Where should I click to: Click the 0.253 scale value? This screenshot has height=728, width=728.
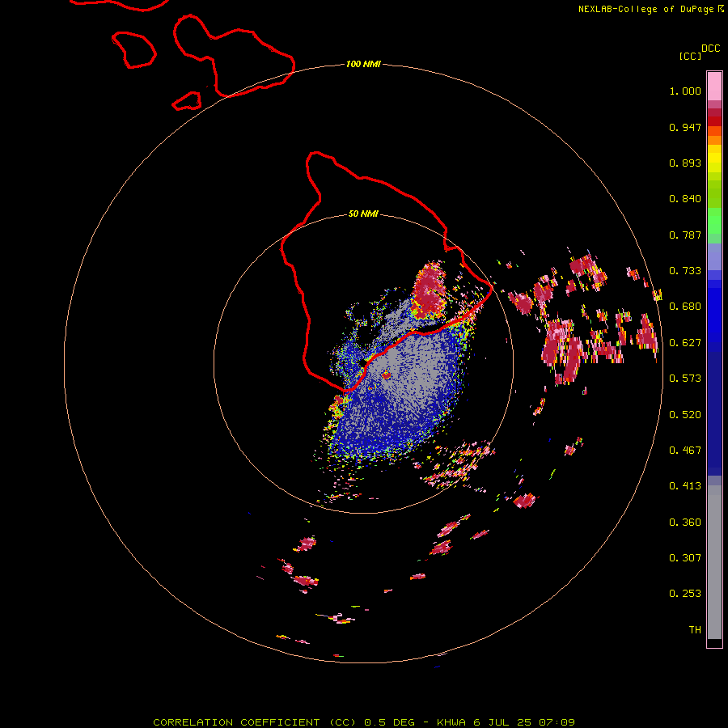[x=685, y=594]
